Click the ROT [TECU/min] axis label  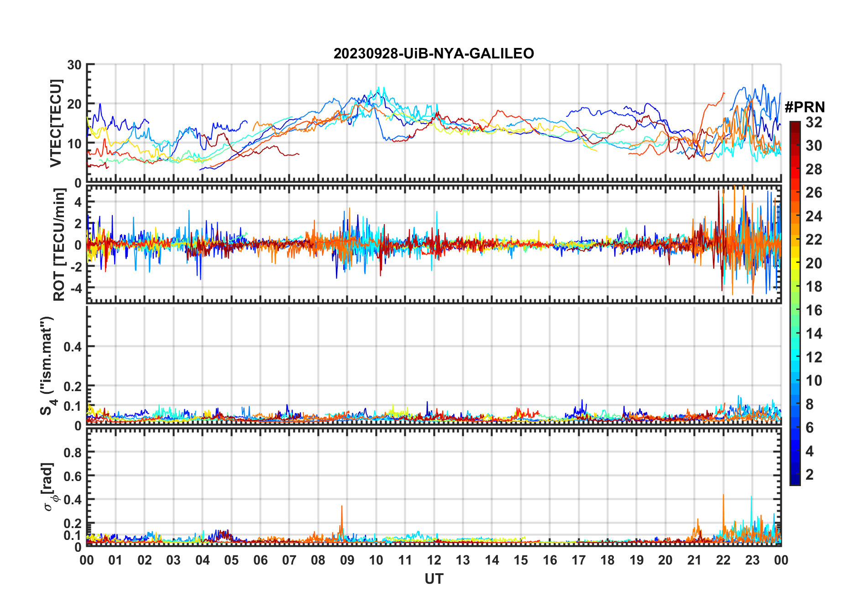tap(59, 245)
